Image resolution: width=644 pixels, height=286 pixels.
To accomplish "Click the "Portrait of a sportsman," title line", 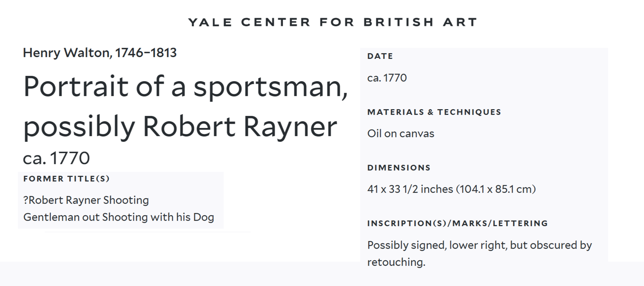I will (x=185, y=86).
